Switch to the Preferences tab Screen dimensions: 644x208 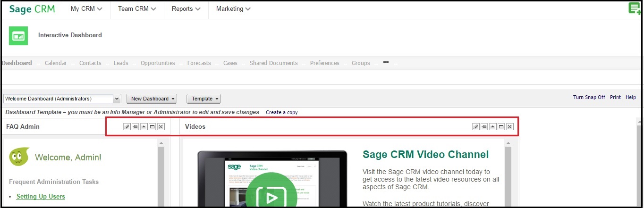(325, 63)
